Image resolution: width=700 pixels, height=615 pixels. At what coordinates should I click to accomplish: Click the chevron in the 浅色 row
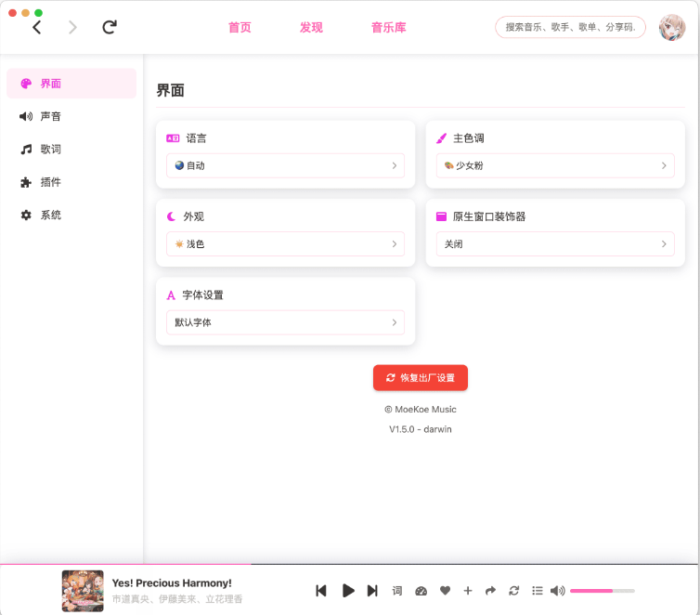click(395, 243)
